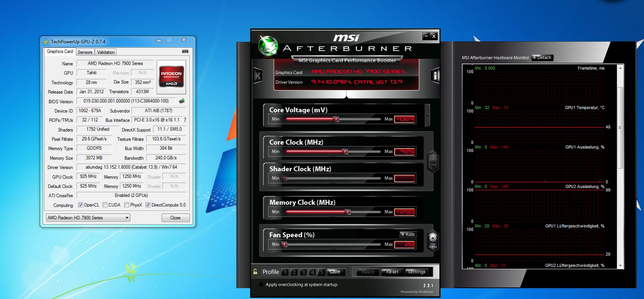Click the BIOS Version field in GPU-Z
644x299 pixels.
pos(127,101)
